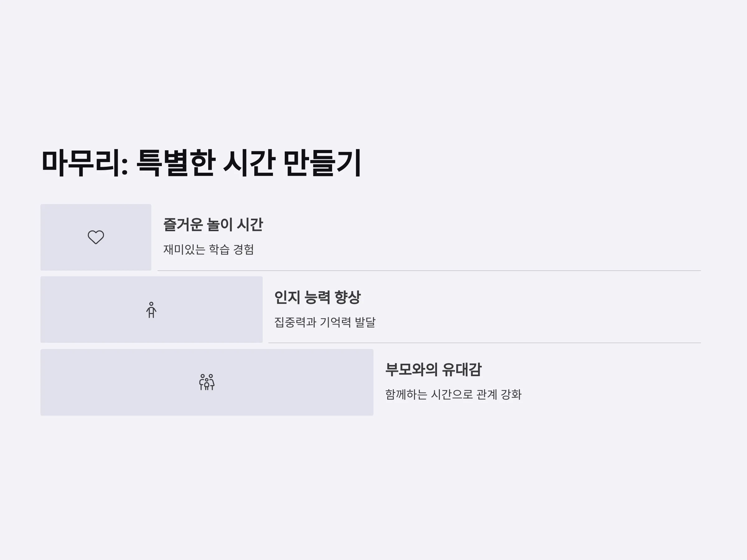Select the shortest gray bar containing the heart
This screenshot has height=560, width=747.
pos(96,237)
